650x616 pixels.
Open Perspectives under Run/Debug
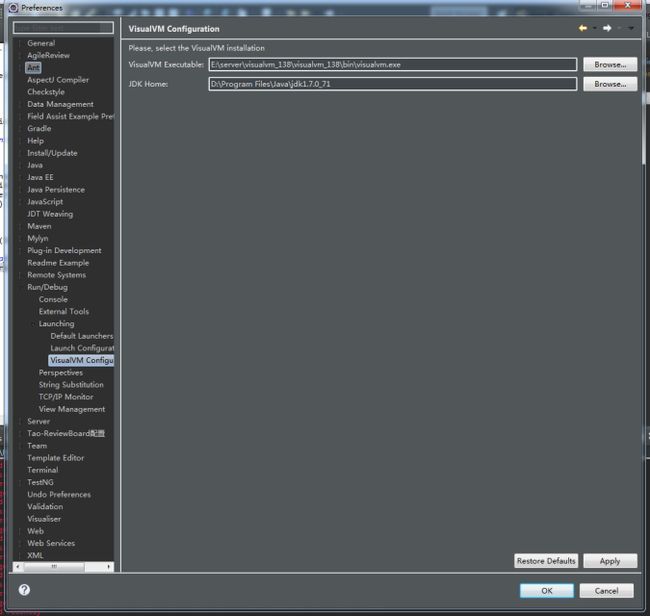(61, 373)
